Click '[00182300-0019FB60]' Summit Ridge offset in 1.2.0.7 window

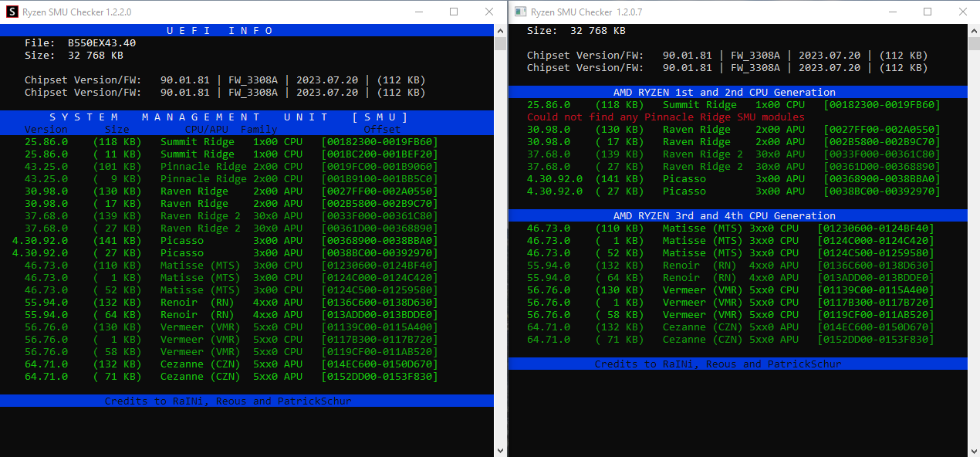(882, 105)
